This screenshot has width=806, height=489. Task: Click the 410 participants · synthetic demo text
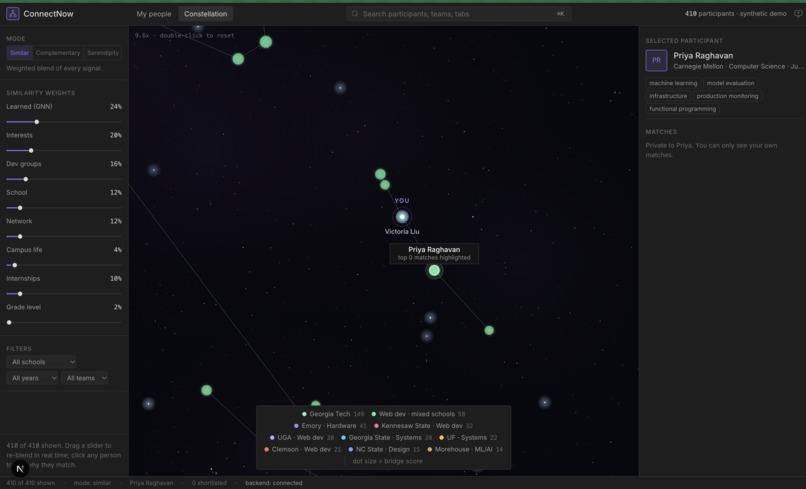pos(735,14)
